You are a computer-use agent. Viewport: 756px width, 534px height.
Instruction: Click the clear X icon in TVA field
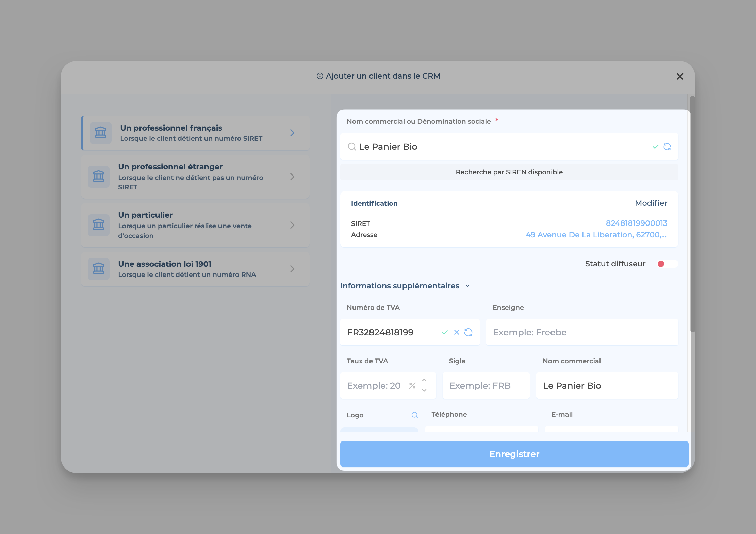click(x=457, y=332)
